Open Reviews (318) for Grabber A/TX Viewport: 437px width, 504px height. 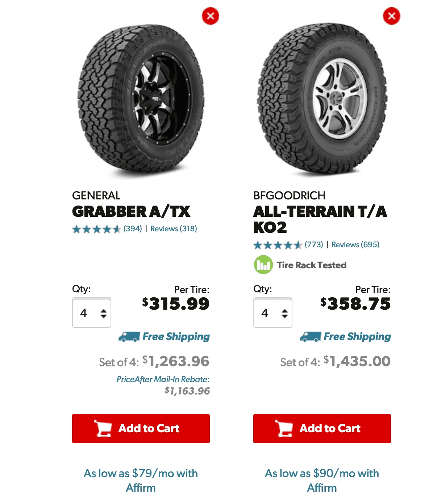coord(174,229)
